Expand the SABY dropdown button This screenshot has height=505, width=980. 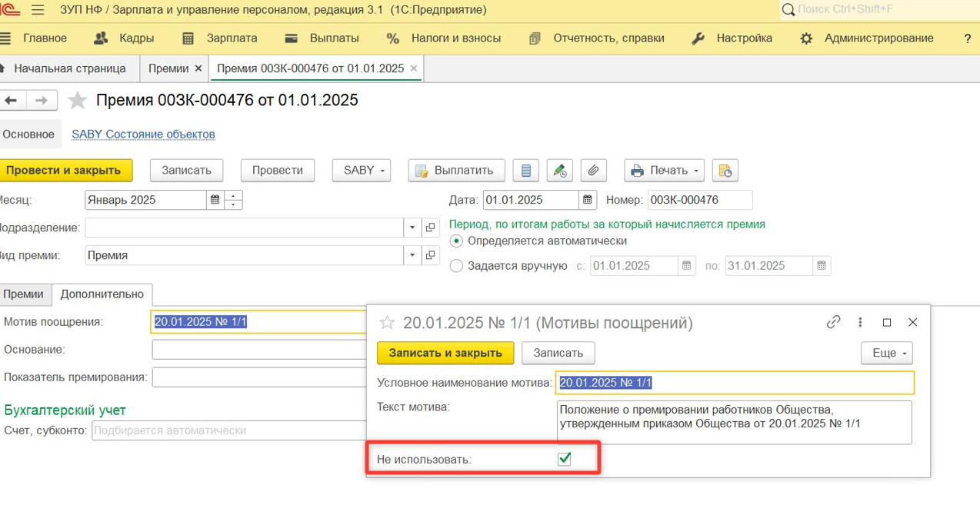[x=362, y=171]
